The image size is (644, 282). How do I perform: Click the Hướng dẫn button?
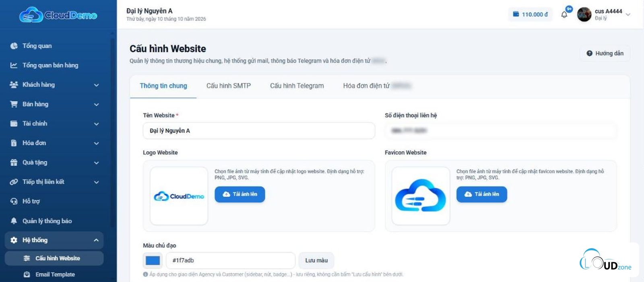coord(605,53)
